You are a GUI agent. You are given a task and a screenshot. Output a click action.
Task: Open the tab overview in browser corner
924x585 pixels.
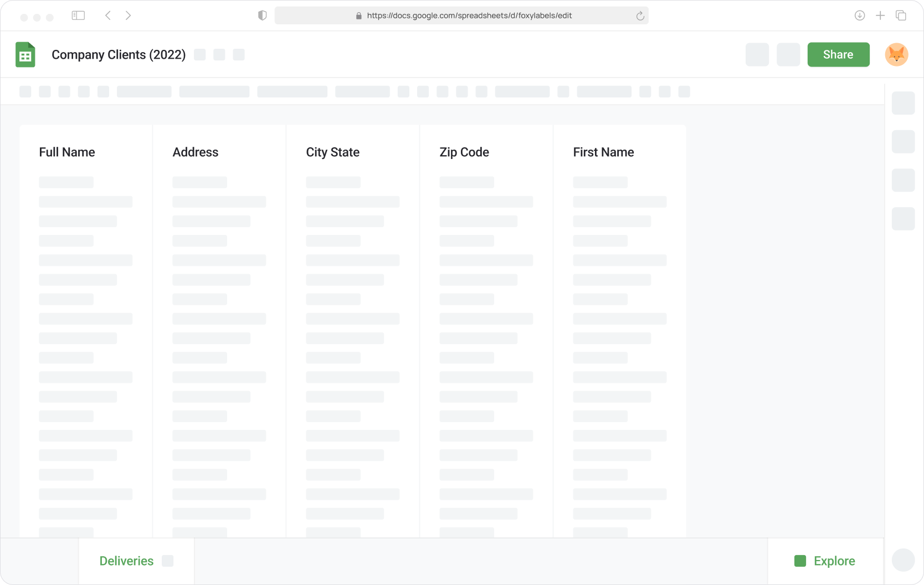click(901, 16)
